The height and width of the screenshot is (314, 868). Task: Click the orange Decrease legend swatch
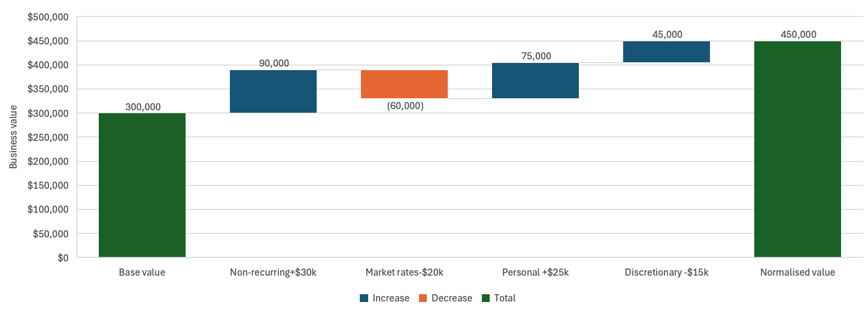coord(423,298)
